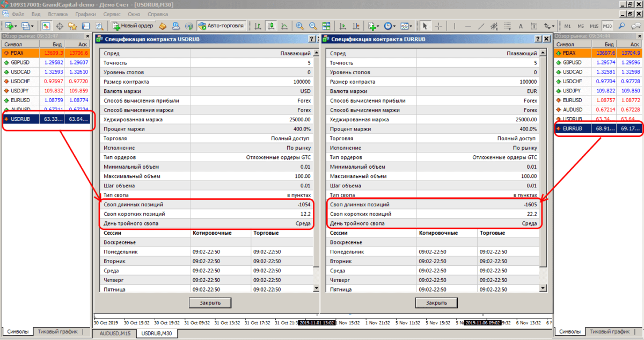
Task: Expand the chart templates dropdown
Action: tap(411, 25)
